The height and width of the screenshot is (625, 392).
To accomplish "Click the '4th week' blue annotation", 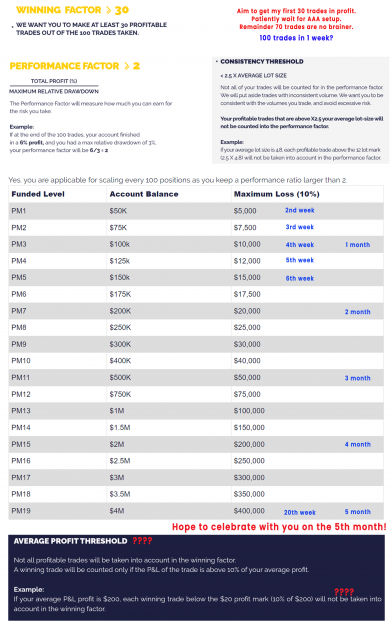I will tap(299, 245).
